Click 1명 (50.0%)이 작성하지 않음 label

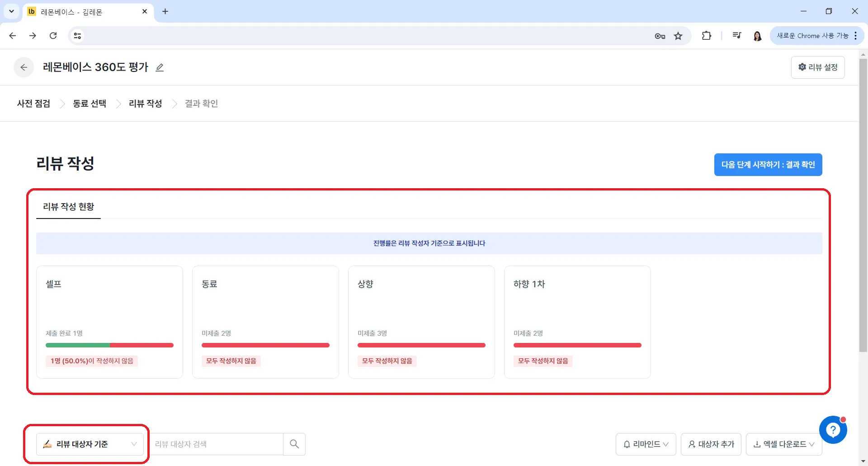[x=92, y=361]
